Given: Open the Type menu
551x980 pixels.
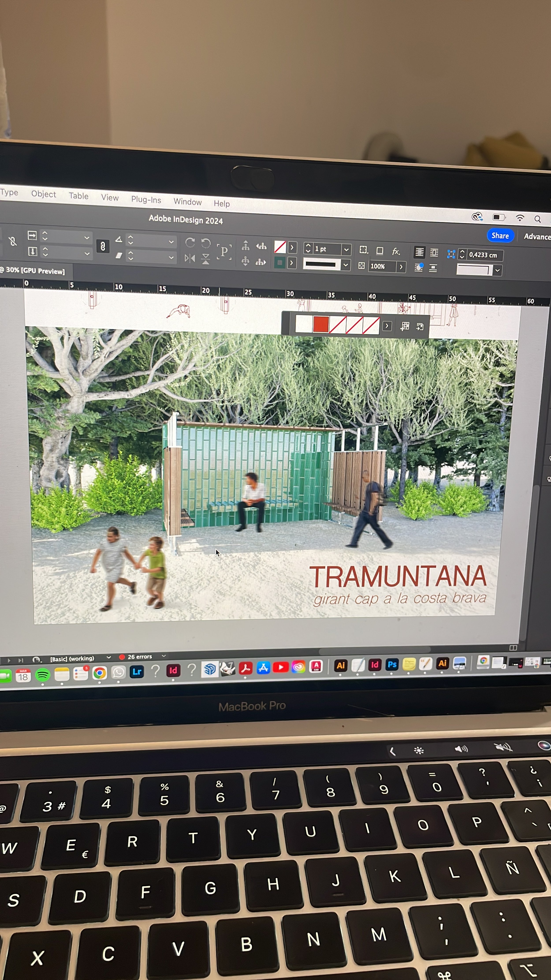Looking at the screenshot, I should pyautogui.click(x=9, y=193).
